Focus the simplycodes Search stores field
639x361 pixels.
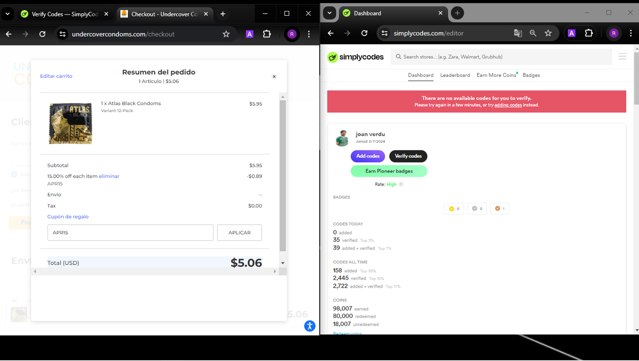501,57
